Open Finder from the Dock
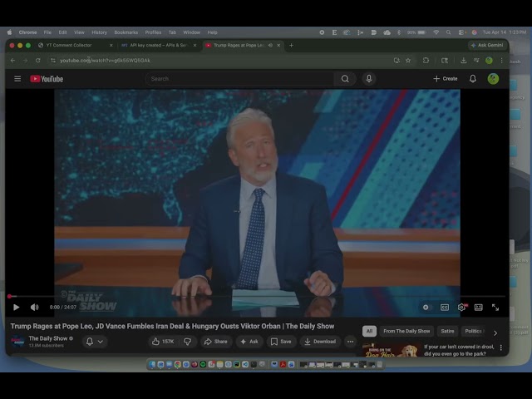 [x=152, y=365]
